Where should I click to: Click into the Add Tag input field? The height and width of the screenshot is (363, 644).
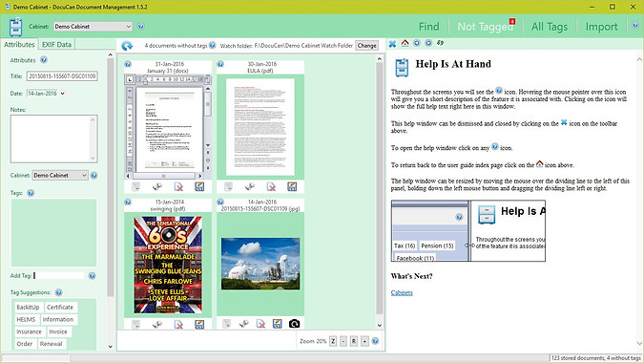(59, 276)
